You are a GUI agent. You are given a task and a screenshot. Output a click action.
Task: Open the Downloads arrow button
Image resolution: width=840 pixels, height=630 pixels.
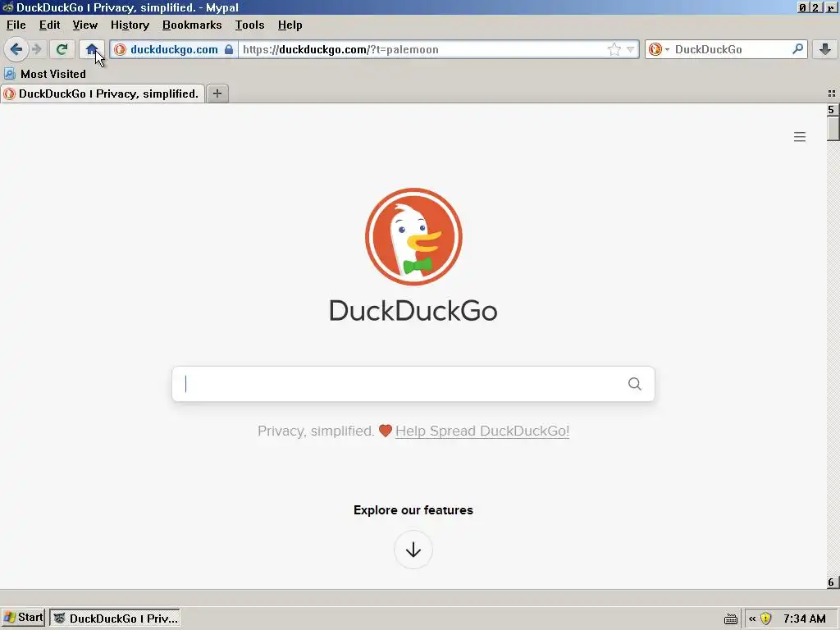825,50
